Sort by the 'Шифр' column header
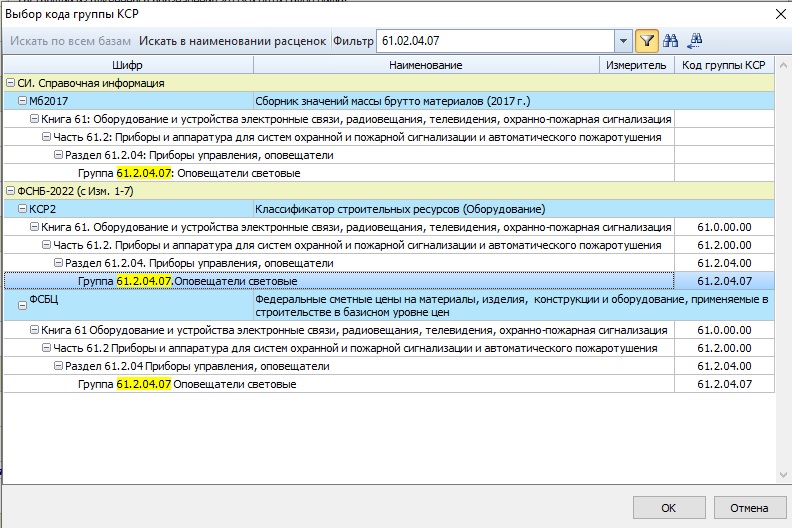 [127, 65]
